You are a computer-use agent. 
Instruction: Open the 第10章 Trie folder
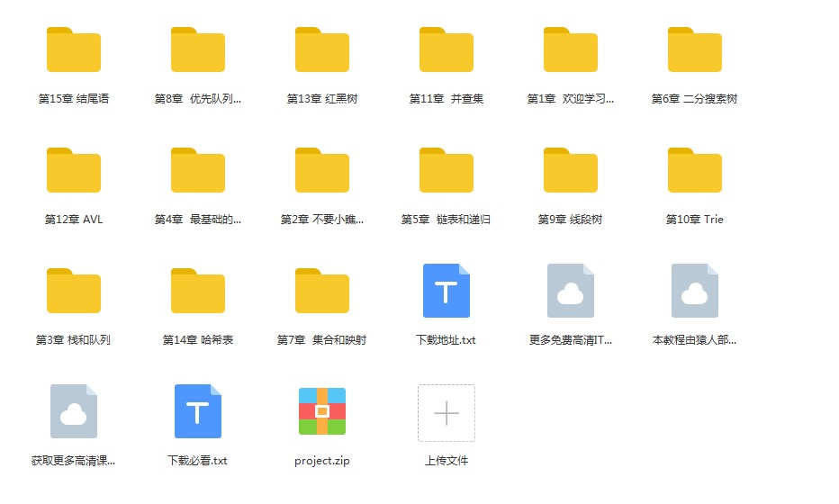coord(695,171)
